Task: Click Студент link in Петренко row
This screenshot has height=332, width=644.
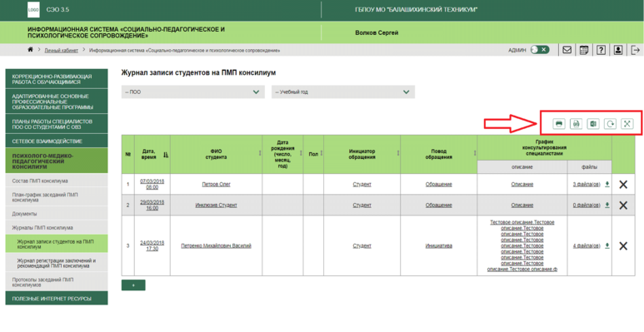Action: pyautogui.click(x=362, y=245)
